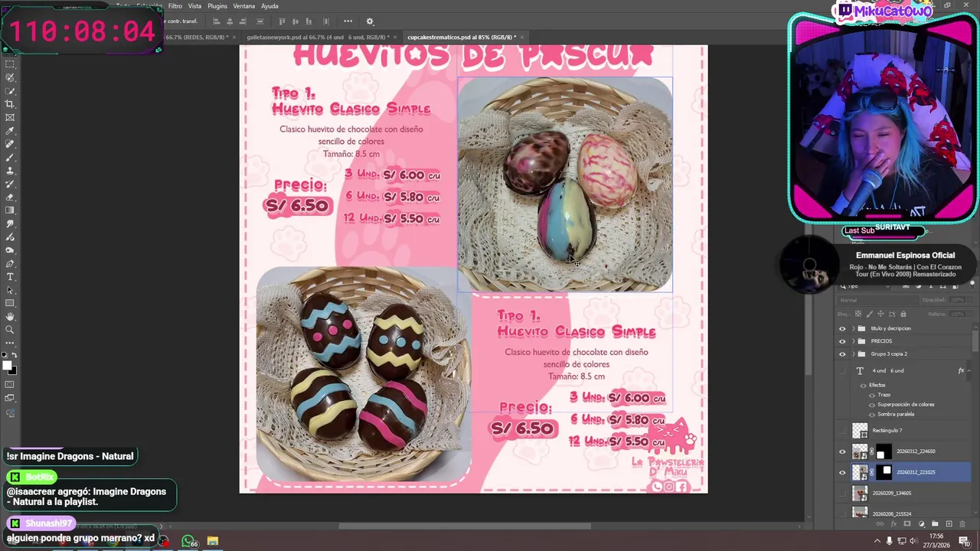The image size is (980, 551).
Task: Select the Clone Stamp tool
Action: (10, 171)
